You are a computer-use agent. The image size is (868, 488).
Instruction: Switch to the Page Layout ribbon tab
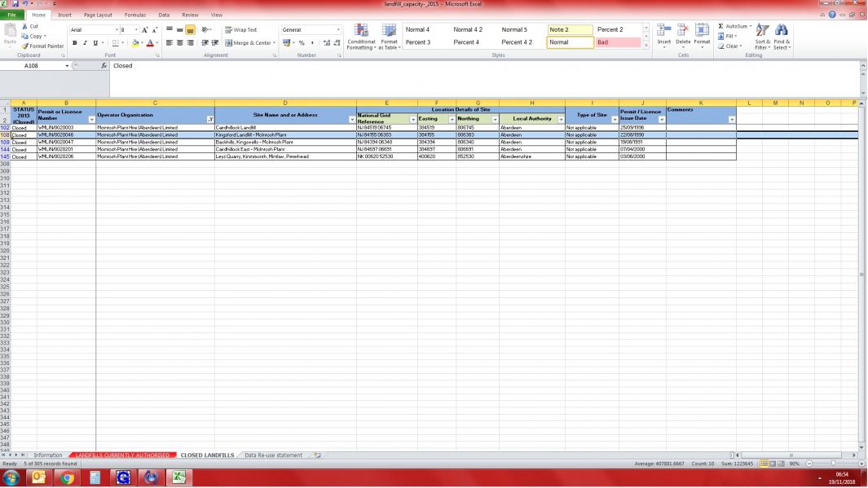tap(98, 15)
